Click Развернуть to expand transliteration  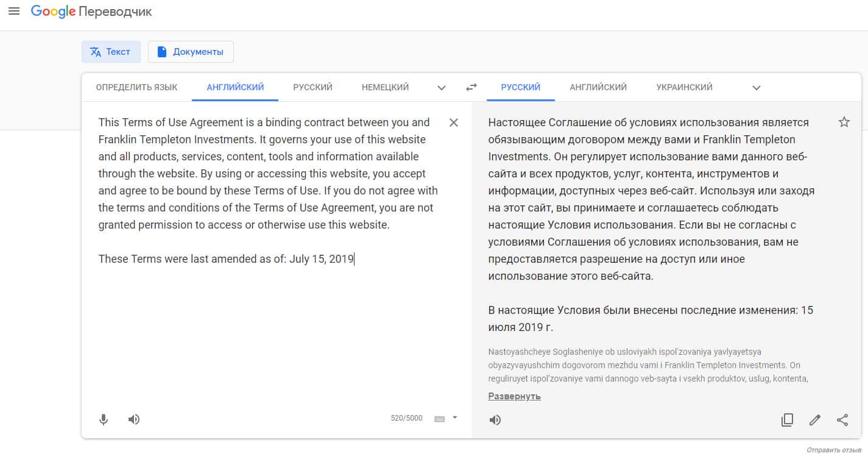pyautogui.click(x=514, y=396)
